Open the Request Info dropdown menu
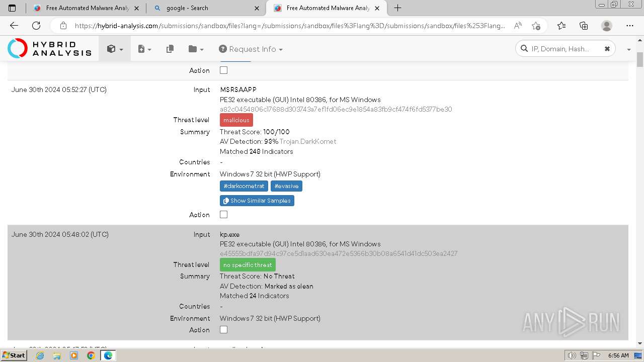 (251, 49)
